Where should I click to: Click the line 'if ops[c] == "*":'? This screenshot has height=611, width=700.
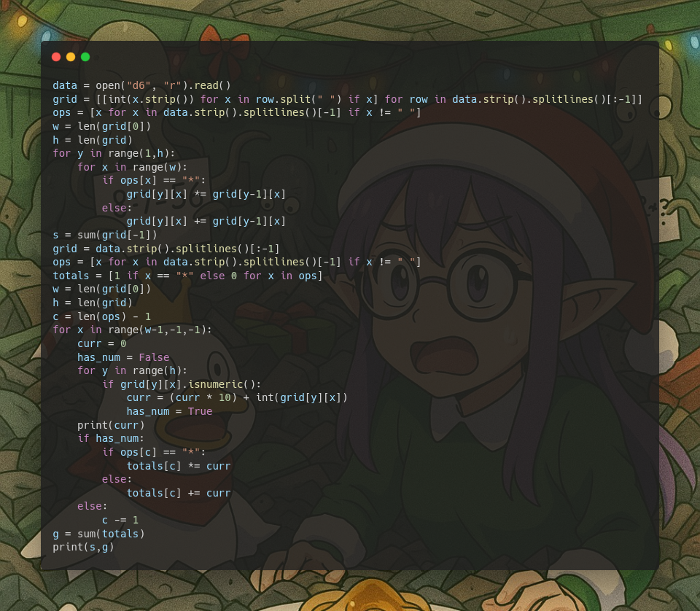point(154,452)
